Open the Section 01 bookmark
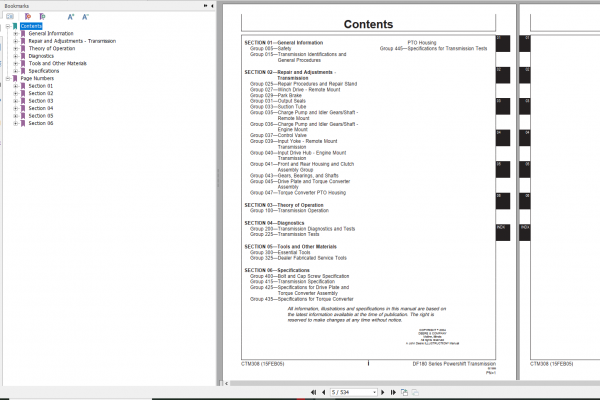 [41, 86]
